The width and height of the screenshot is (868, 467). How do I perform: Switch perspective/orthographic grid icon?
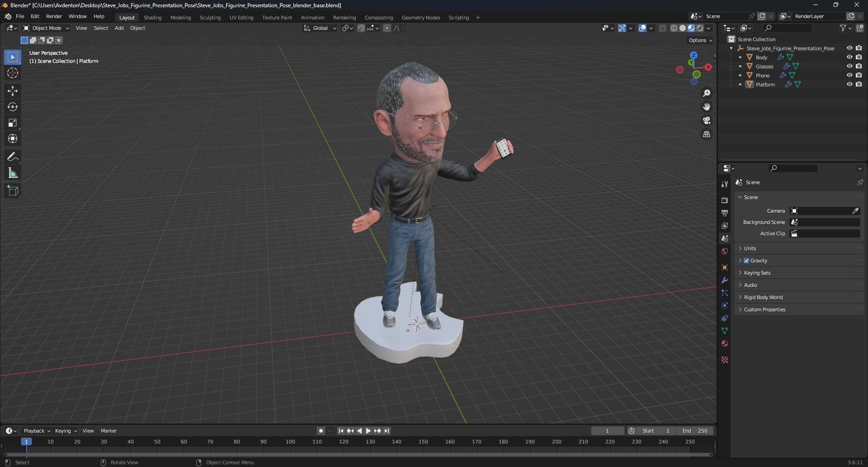[x=707, y=134]
